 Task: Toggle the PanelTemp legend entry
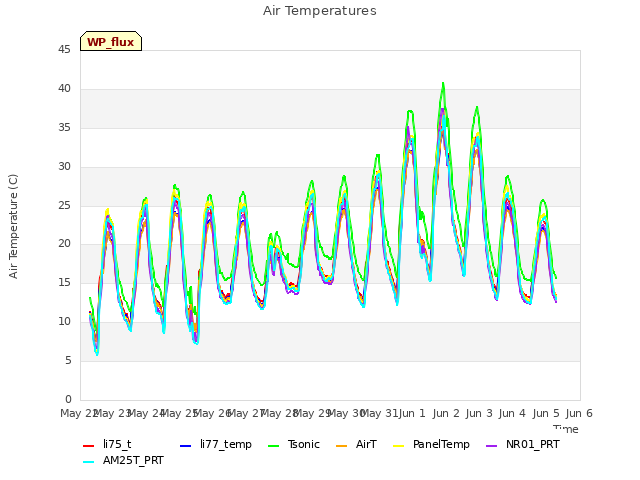(x=431, y=444)
